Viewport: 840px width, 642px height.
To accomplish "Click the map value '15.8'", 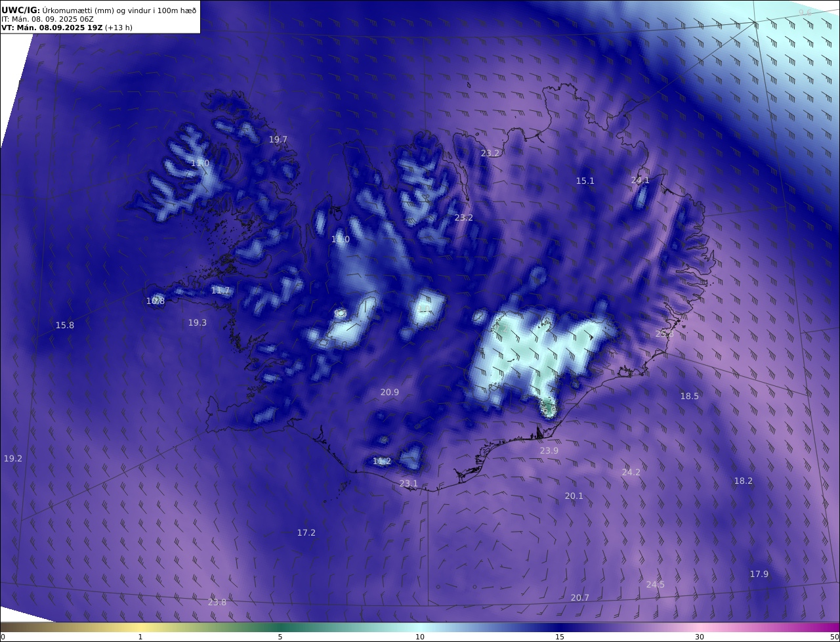I will click(65, 325).
